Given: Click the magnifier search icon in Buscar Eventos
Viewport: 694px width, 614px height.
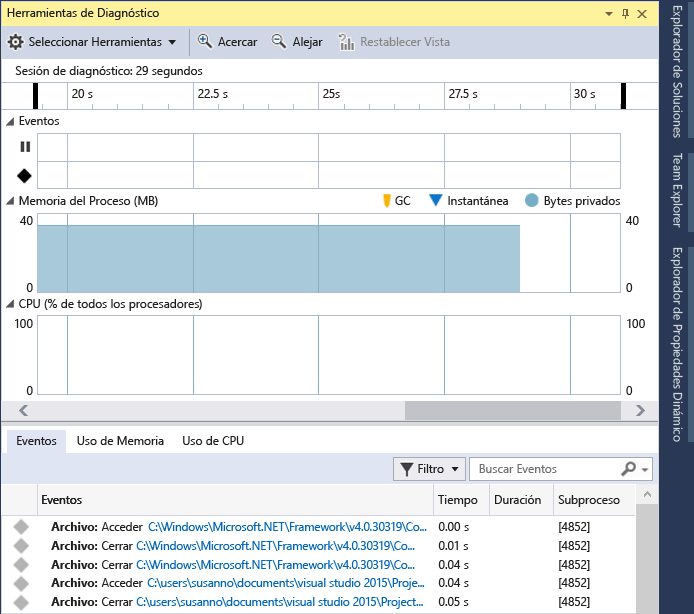Looking at the screenshot, I should coord(628,469).
